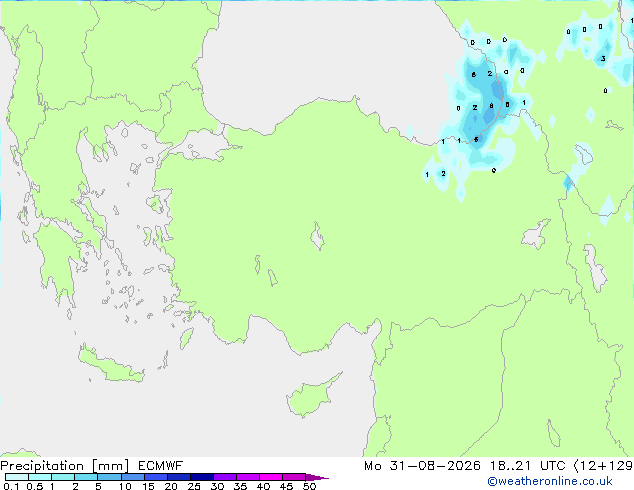
Task: Click the "31-08-2026" date text
Action: (x=435, y=466)
